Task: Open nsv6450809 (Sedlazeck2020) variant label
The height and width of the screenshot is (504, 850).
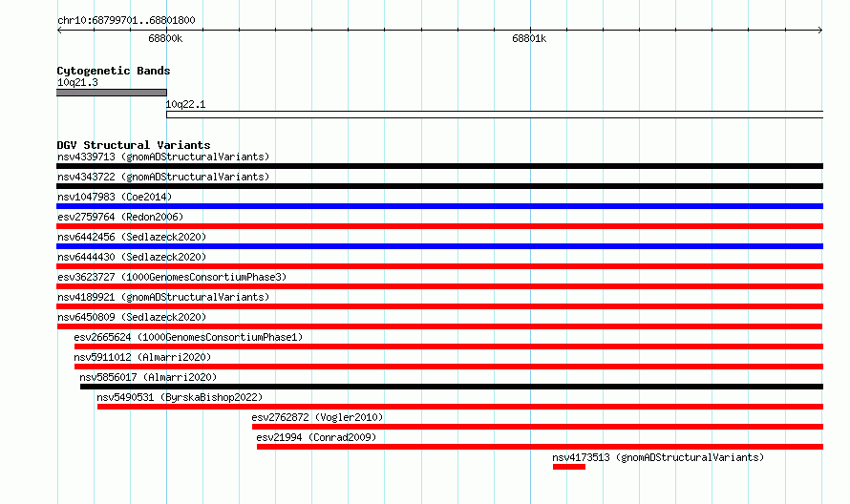Action: click(x=132, y=317)
